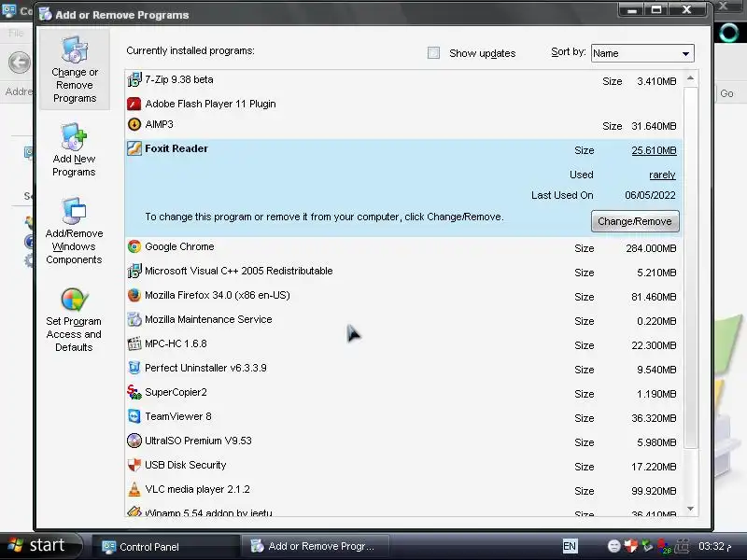Click the Change/Remove button for Foxit Reader
The width and height of the screenshot is (747, 560).
point(635,221)
